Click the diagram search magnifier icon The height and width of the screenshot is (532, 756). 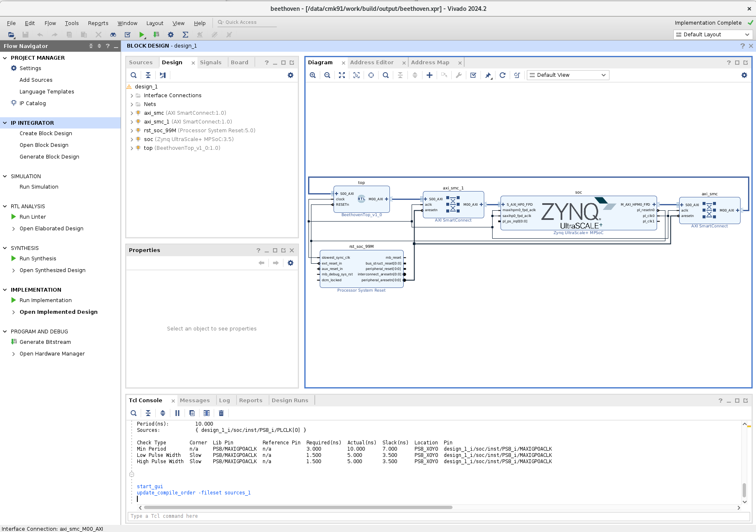386,75
